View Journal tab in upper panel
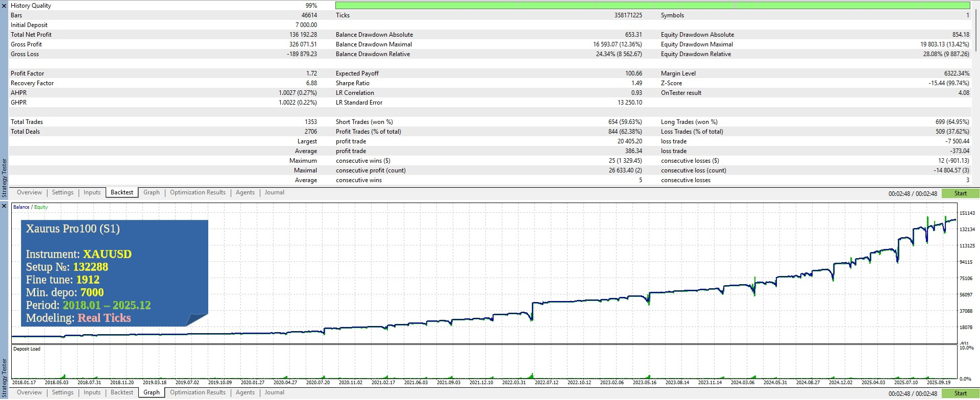Viewport: 980px width, 400px height. 274,192
